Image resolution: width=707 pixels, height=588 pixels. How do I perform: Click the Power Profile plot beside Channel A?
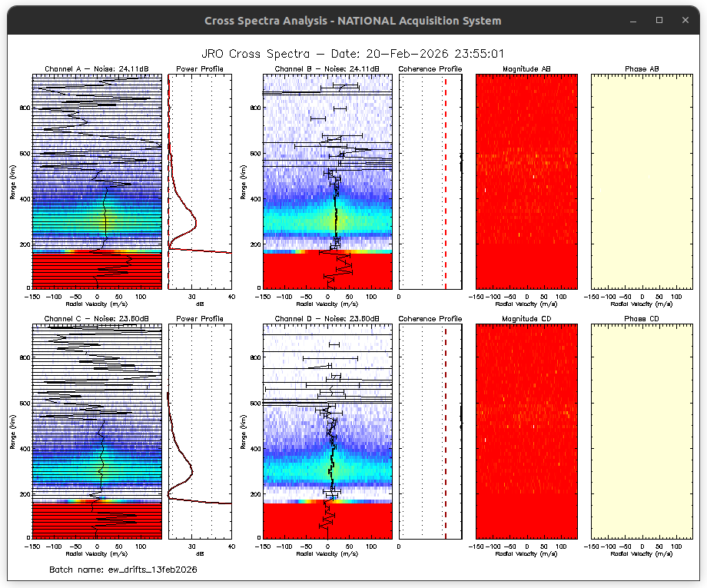click(199, 181)
